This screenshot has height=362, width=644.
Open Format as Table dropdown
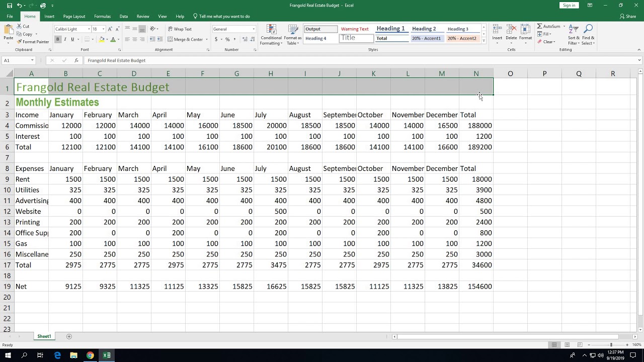point(293,35)
